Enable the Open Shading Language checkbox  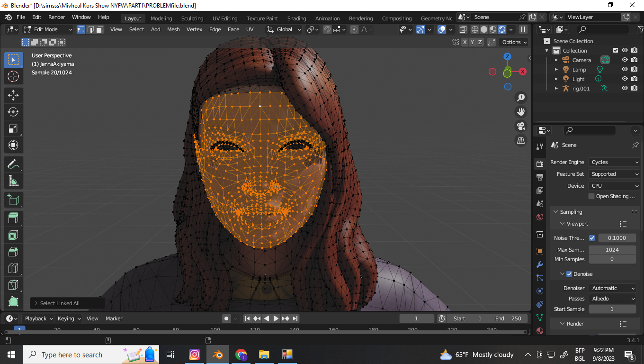point(591,196)
